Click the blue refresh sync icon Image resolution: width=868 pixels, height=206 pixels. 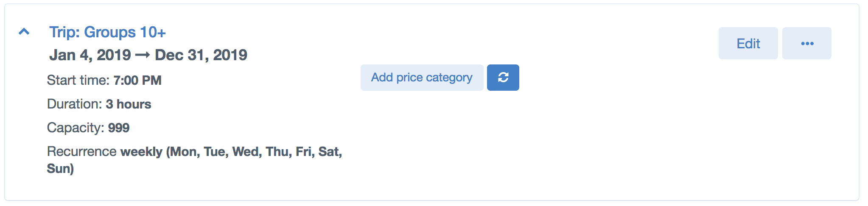(503, 78)
